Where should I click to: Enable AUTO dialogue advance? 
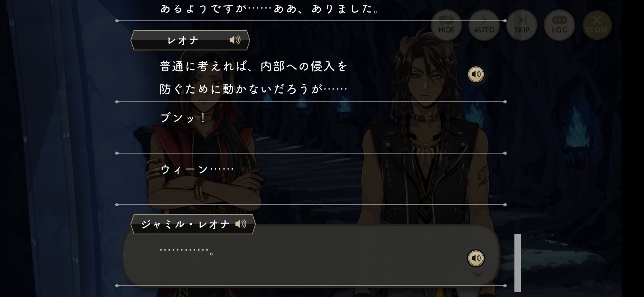[x=484, y=25]
